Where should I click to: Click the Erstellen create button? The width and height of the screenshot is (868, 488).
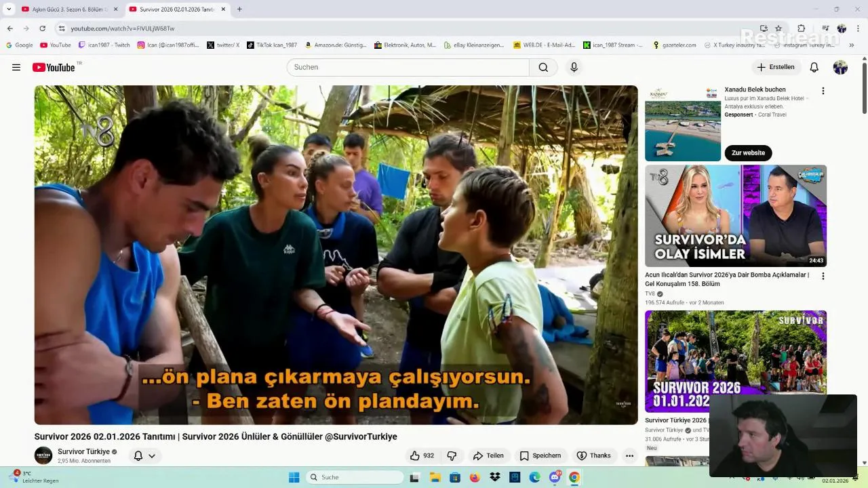(x=776, y=67)
